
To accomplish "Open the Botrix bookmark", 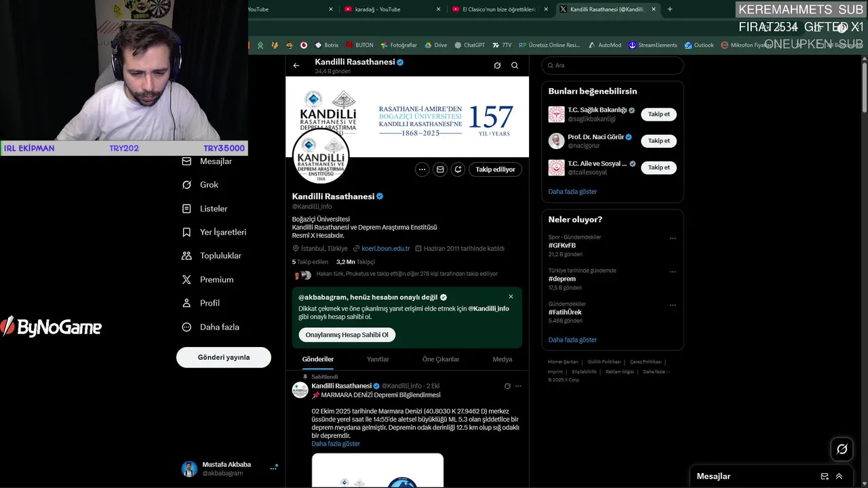I will click(326, 45).
